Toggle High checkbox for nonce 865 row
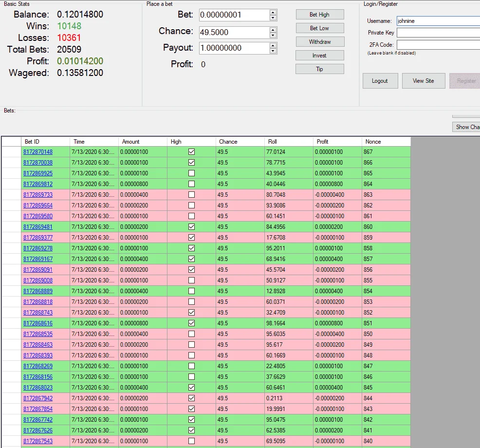 click(x=192, y=173)
